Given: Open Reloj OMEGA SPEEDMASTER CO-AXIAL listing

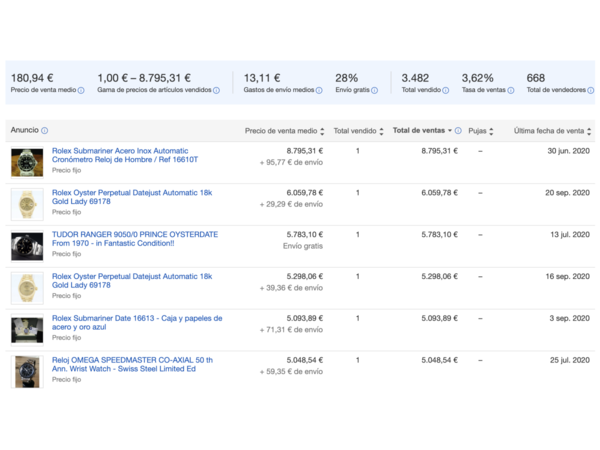Looking at the screenshot, I should pos(132,364).
